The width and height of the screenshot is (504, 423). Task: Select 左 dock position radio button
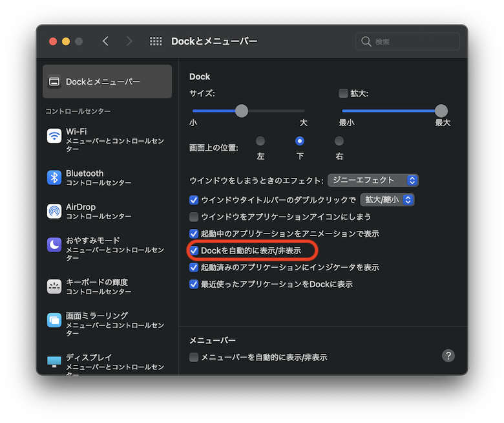pos(260,141)
